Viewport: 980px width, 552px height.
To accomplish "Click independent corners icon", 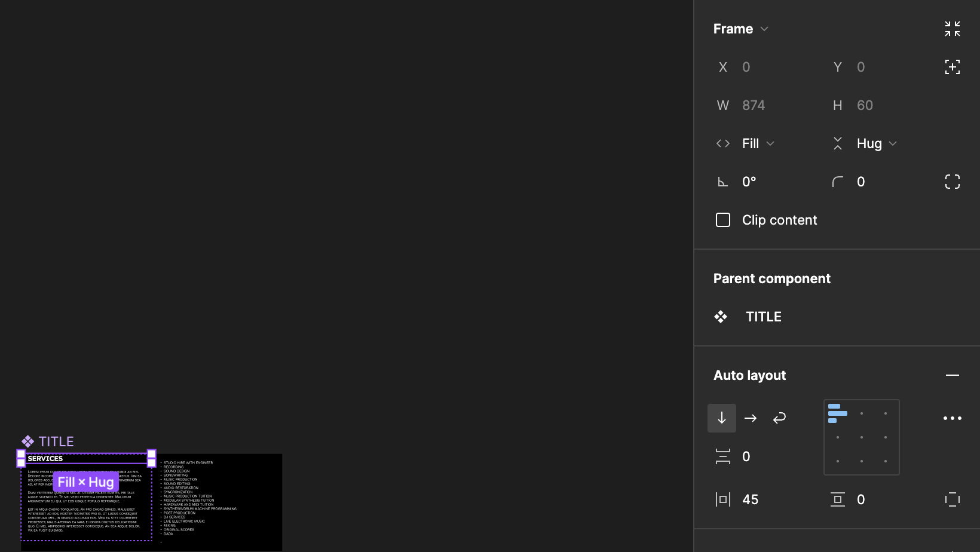I will 953,182.
